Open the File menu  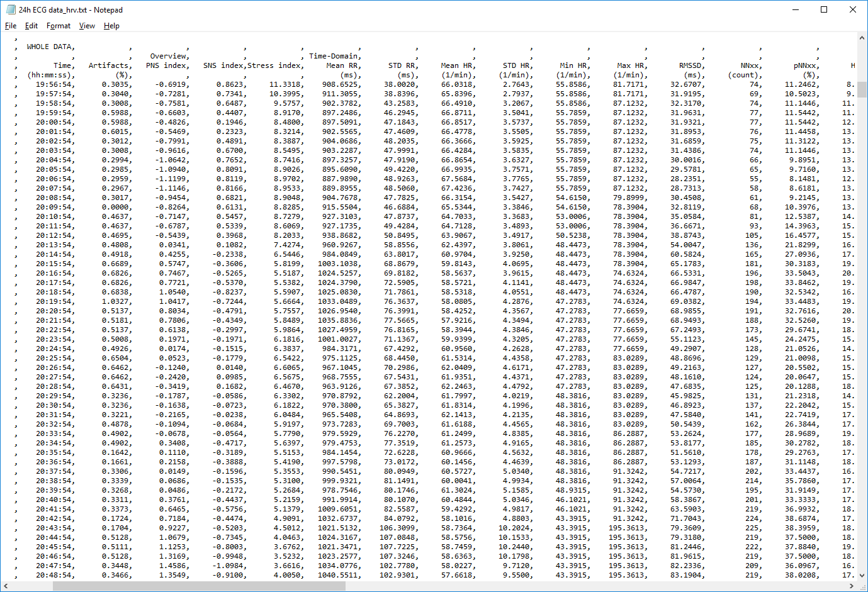tap(11, 26)
